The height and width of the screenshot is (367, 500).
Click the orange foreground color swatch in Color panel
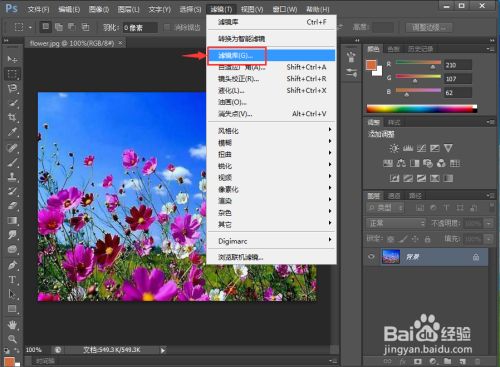click(371, 65)
